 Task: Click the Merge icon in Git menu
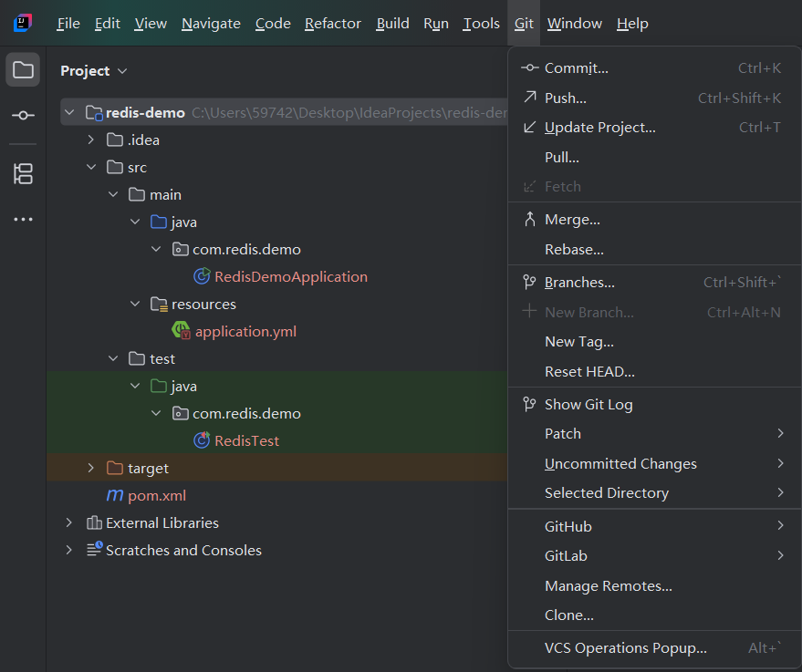click(530, 219)
